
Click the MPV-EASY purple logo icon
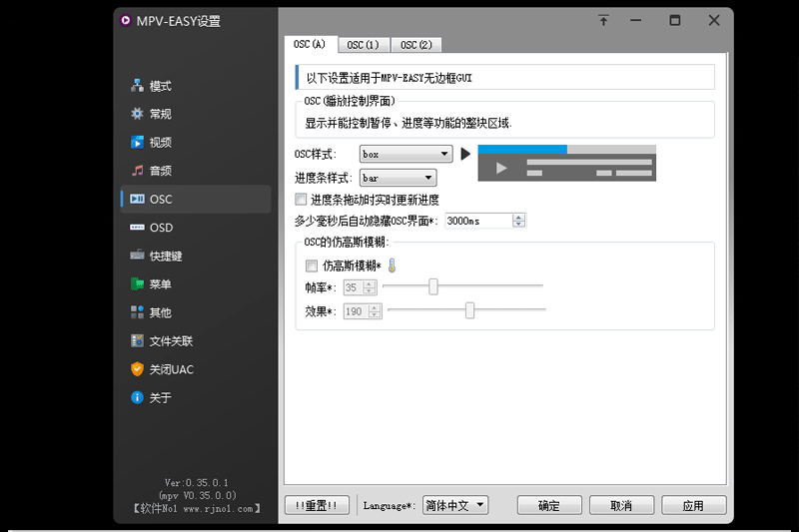click(125, 20)
